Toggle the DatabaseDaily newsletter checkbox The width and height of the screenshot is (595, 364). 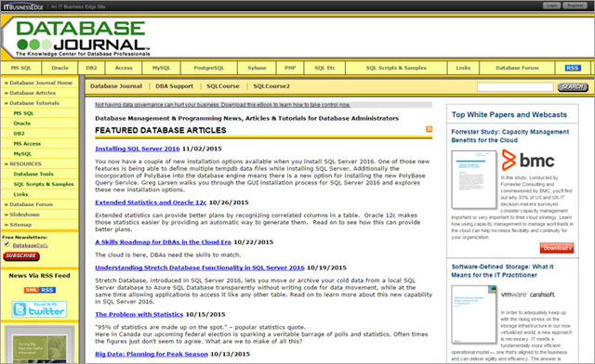click(x=7, y=244)
